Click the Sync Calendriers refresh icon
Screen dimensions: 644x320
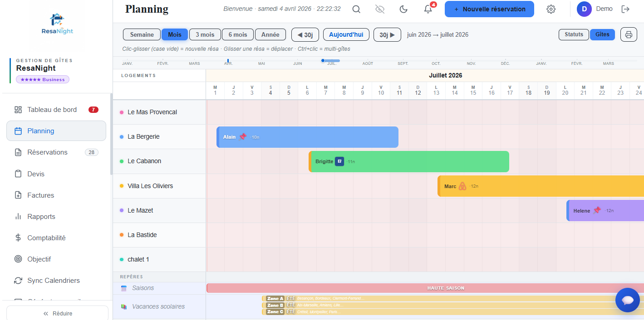(18, 281)
